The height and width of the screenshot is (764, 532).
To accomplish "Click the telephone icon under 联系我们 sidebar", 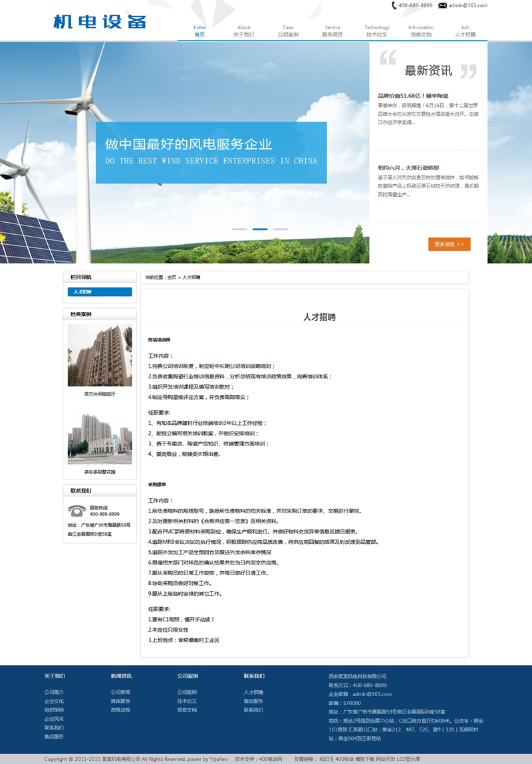I will point(76,511).
